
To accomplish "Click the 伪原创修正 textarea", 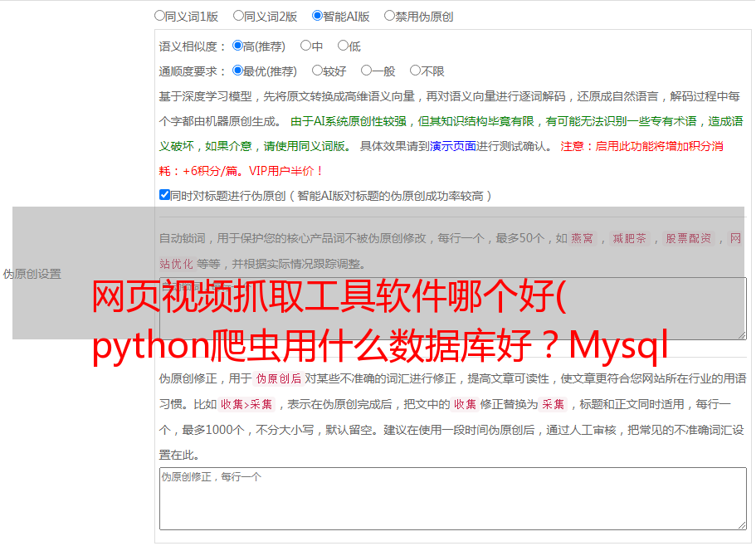I will pos(453,499).
